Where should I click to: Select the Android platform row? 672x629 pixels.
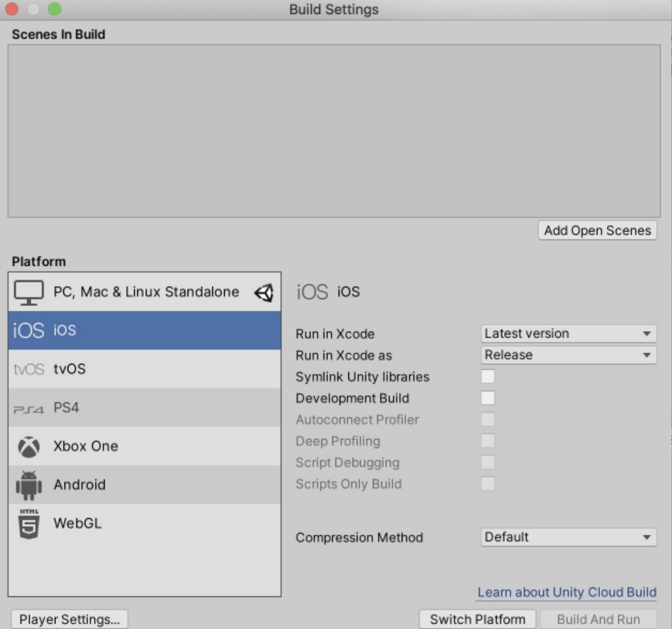point(145,485)
